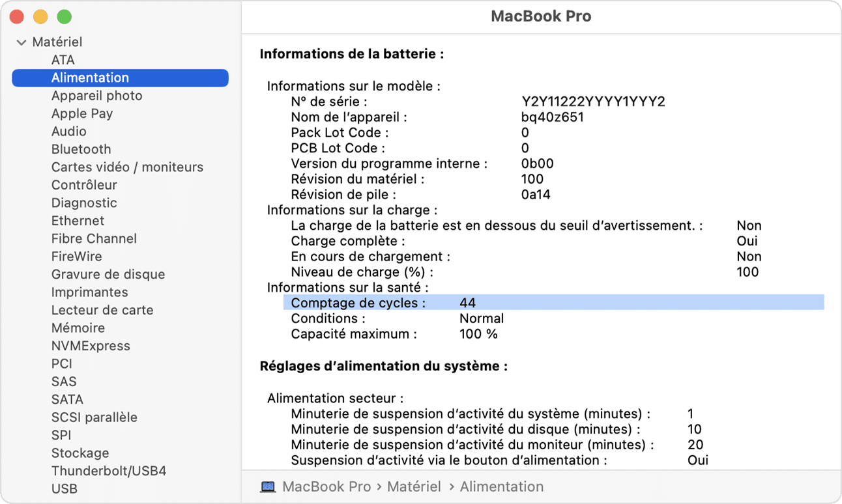This screenshot has height=504, width=842.
Task: Select the Imprimantes sidebar item
Action: pos(90,292)
